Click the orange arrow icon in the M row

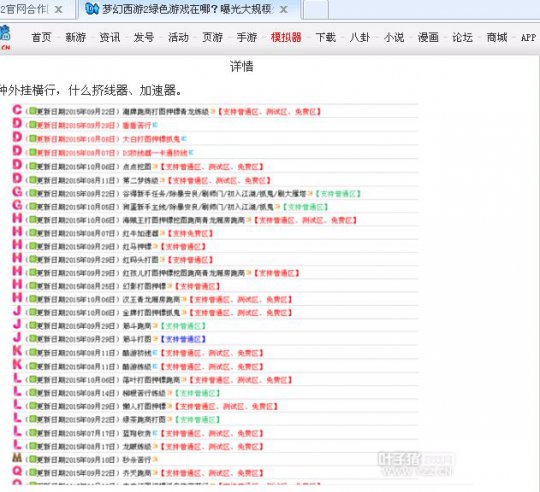(155, 459)
